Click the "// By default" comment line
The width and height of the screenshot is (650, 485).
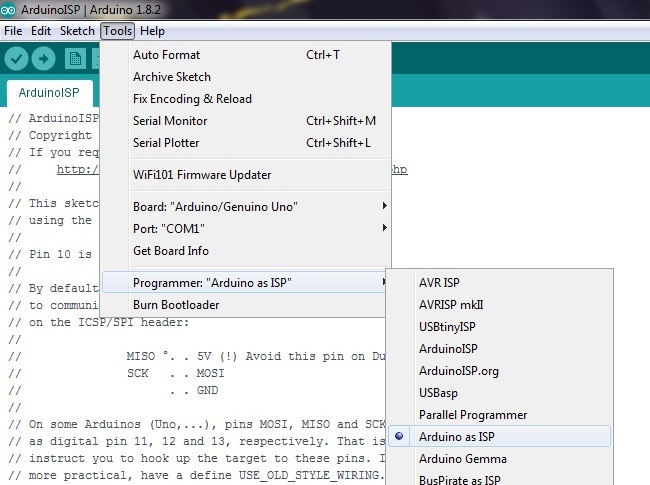pyautogui.click(x=53, y=288)
